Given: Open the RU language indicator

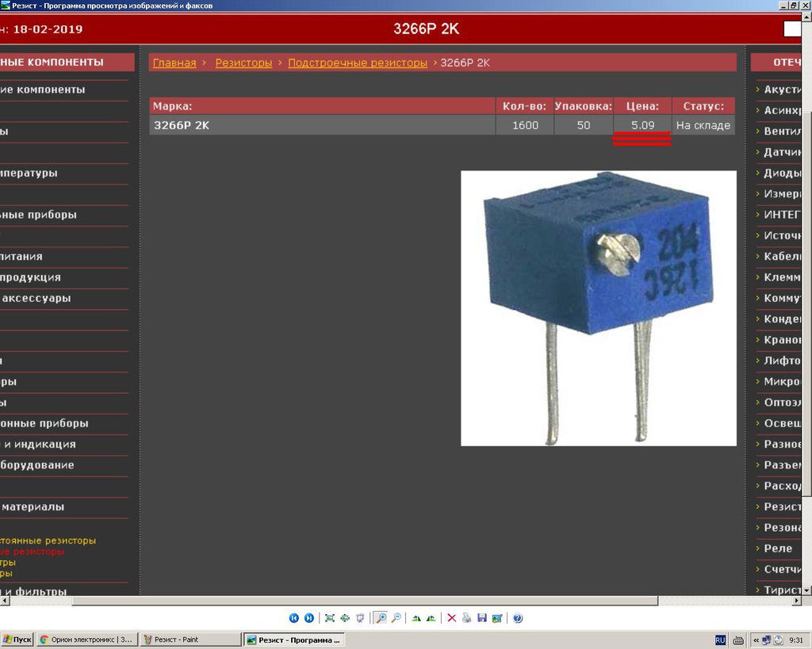Looking at the screenshot, I should point(720,640).
